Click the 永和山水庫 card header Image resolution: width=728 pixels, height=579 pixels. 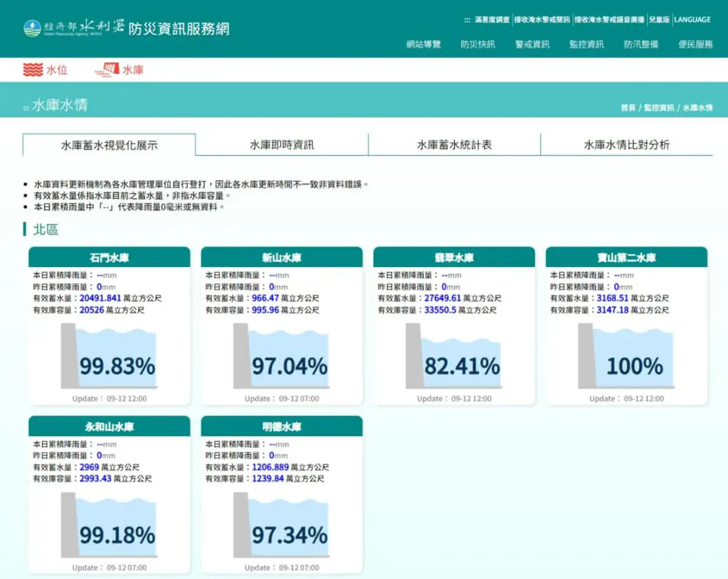pos(109,426)
